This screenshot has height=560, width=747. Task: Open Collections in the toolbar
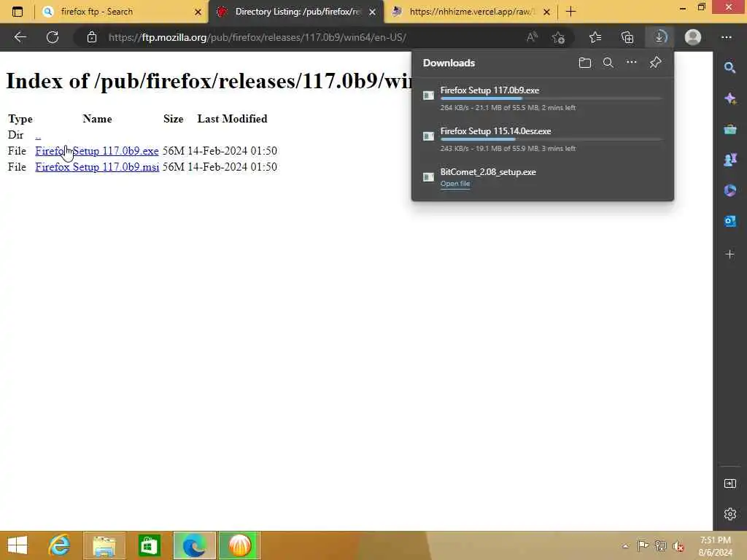coord(627,37)
